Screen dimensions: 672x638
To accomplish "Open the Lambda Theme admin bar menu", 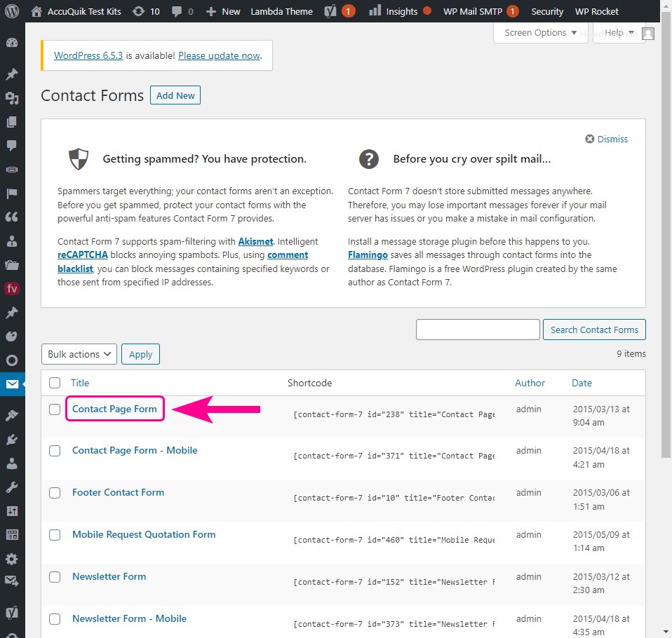I will (281, 12).
